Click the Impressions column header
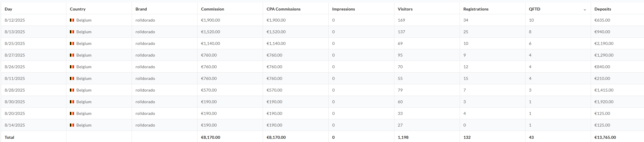This screenshot has height=142, width=644. click(344, 9)
